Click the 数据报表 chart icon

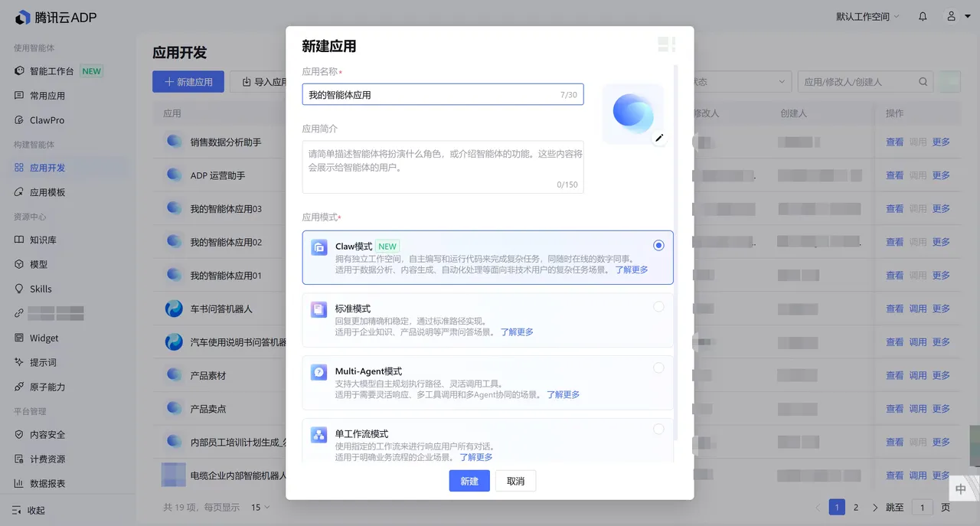click(20, 483)
